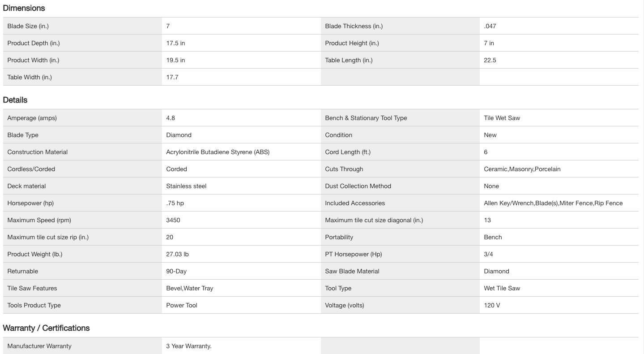Click the Warranty / Certifications heading

46,328
